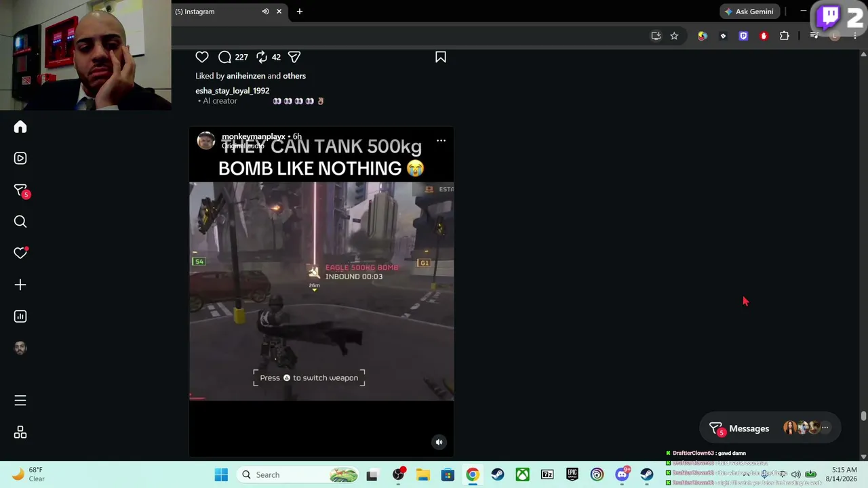Share the post using the paper plane icon
The width and height of the screenshot is (868, 488).
(294, 57)
